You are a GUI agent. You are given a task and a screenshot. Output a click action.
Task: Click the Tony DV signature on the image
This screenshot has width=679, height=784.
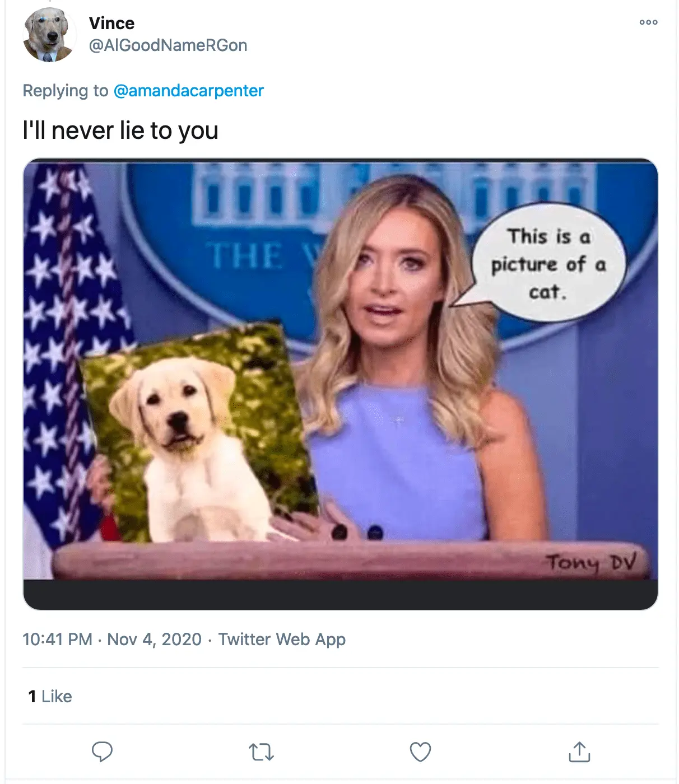590,562
